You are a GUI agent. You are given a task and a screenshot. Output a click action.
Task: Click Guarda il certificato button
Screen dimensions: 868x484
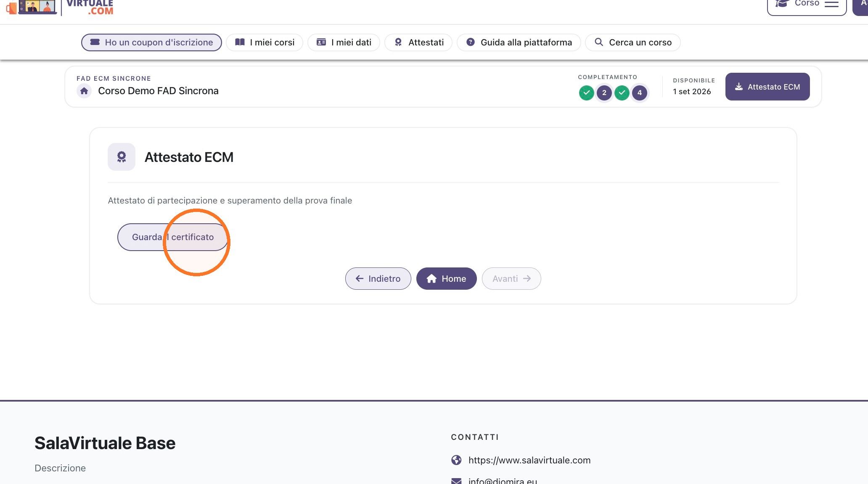pyautogui.click(x=172, y=237)
